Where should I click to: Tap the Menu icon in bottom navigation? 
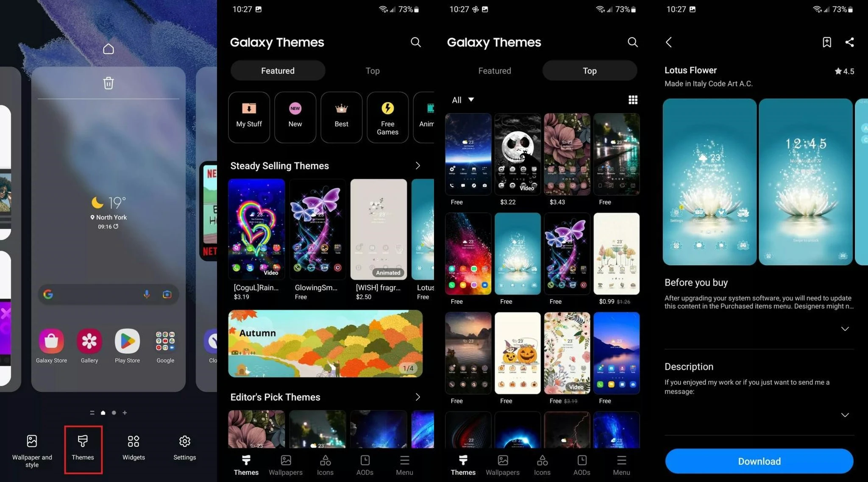(622, 463)
